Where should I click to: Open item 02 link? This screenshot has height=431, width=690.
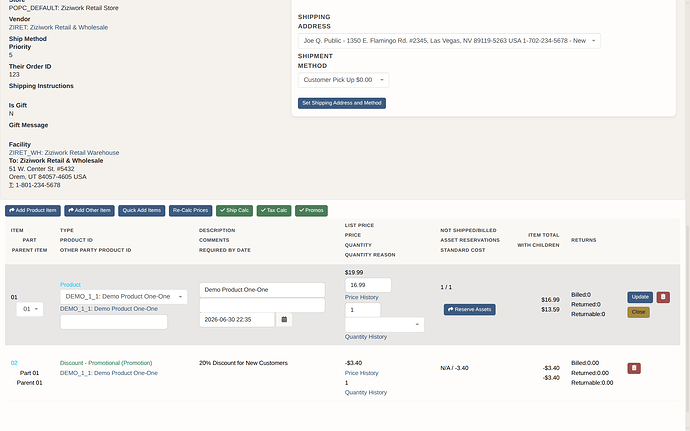click(14, 363)
